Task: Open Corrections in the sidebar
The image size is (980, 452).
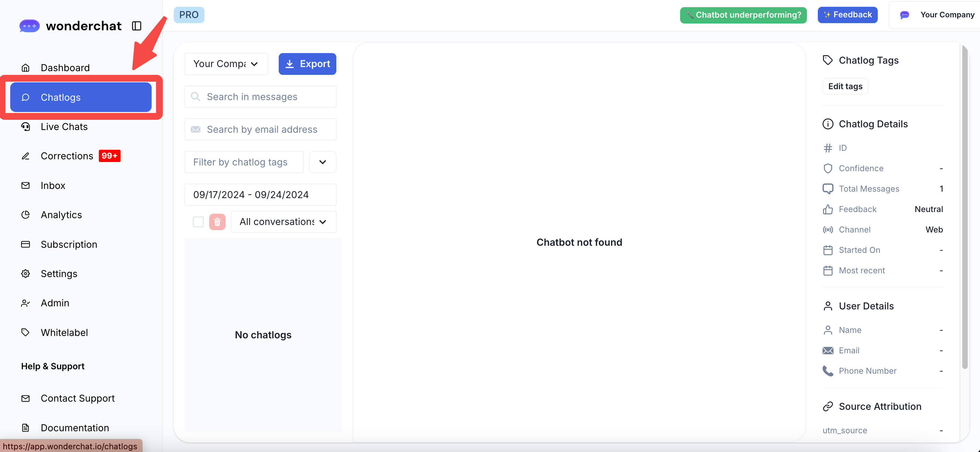Action: point(67,156)
